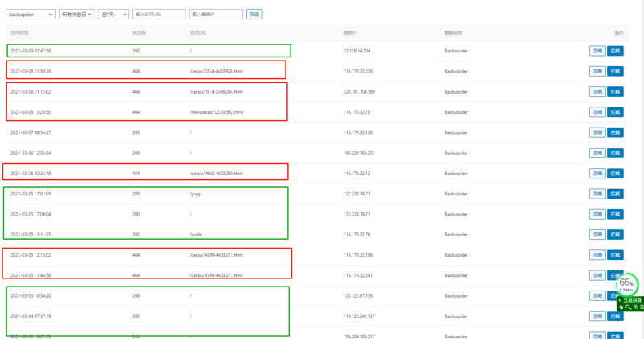The height and width of the screenshot is (339, 644).
Task: Click the 65% floating speed monitor widget
Action: [x=626, y=284]
